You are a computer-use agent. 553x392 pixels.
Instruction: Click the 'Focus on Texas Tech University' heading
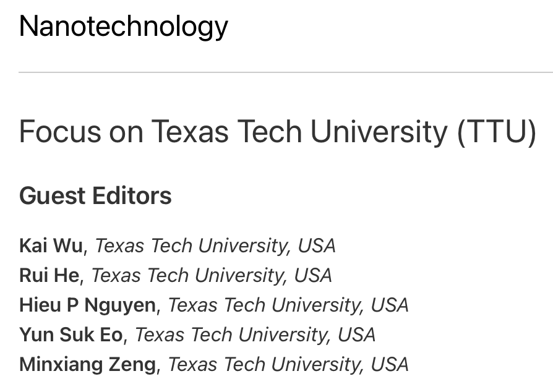point(235,131)
